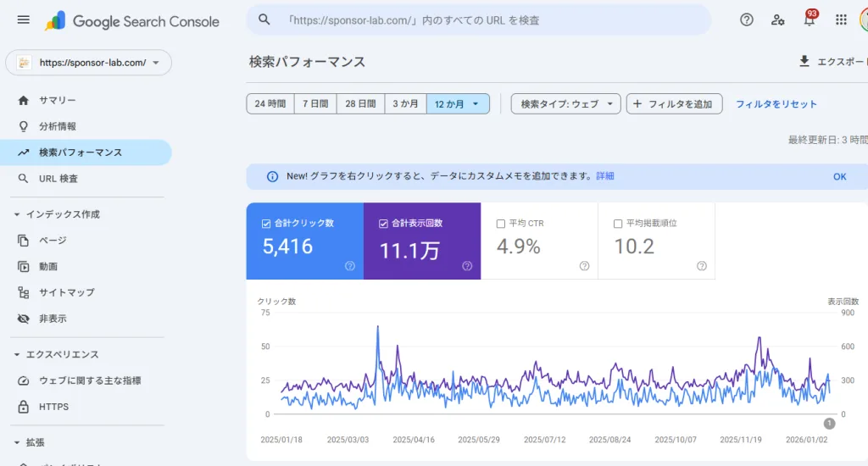Open 分析情報 in sidebar
The width and height of the screenshot is (868, 466).
(86, 126)
